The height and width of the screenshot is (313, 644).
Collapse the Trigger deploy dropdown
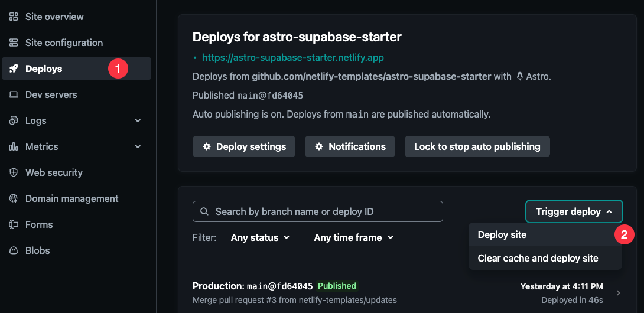[574, 211]
